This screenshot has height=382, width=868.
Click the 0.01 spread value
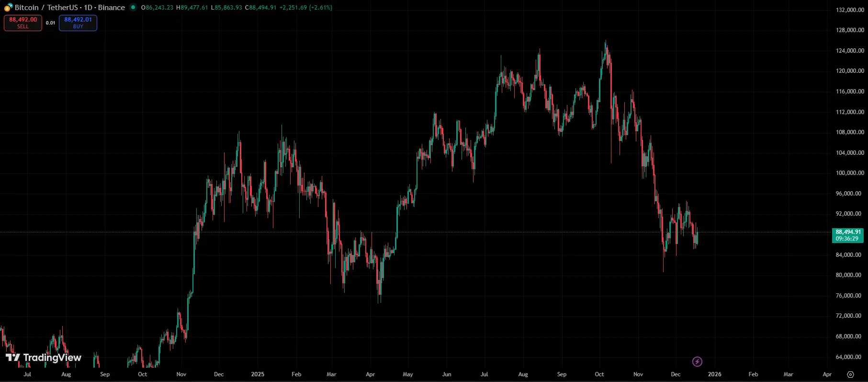click(x=50, y=23)
